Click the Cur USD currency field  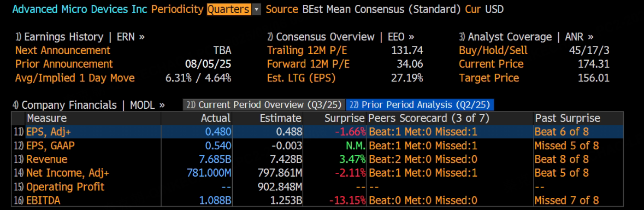485,9
